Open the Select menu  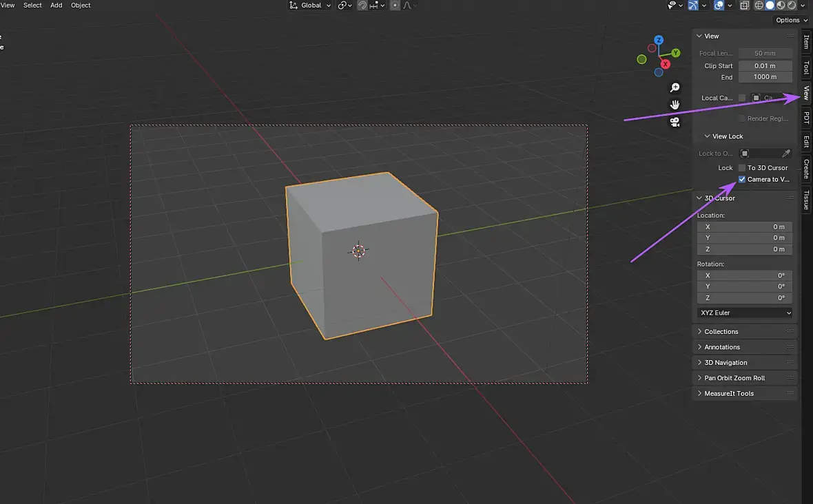(x=32, y=6)
